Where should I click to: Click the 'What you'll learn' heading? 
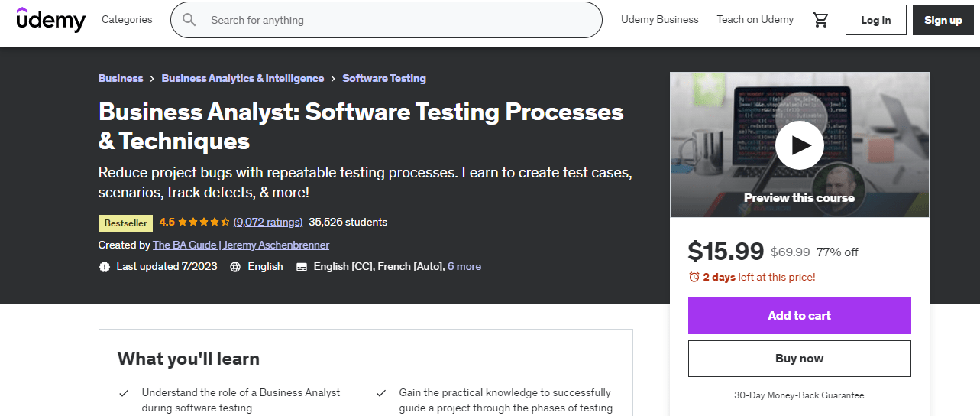coord(189,359)
